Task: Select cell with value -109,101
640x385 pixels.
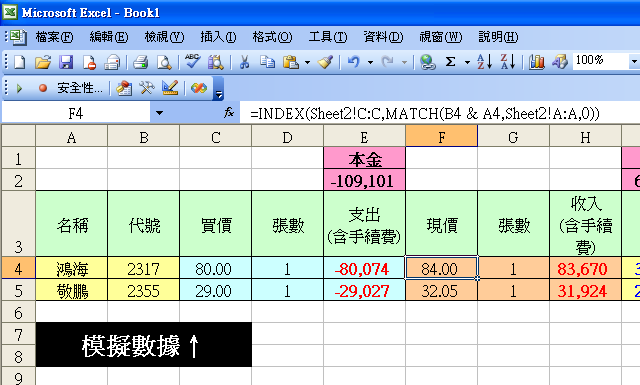Action: (x=364, y=180)
